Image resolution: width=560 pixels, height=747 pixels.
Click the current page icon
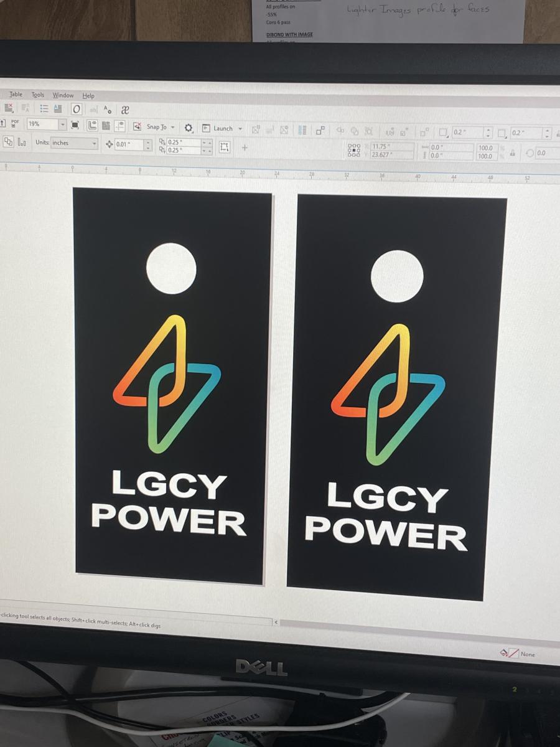(x=22, y=143)
